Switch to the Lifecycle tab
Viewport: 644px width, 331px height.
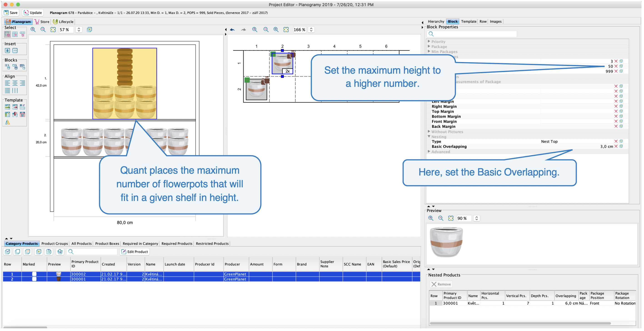63,22
